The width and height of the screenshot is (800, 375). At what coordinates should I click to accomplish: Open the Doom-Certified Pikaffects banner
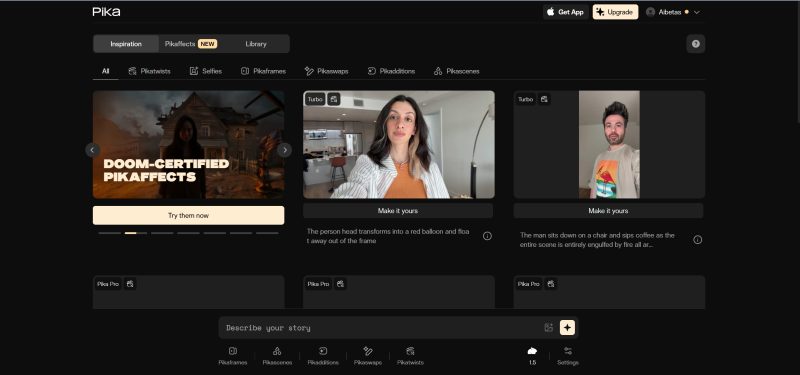[x=188, y=144]
